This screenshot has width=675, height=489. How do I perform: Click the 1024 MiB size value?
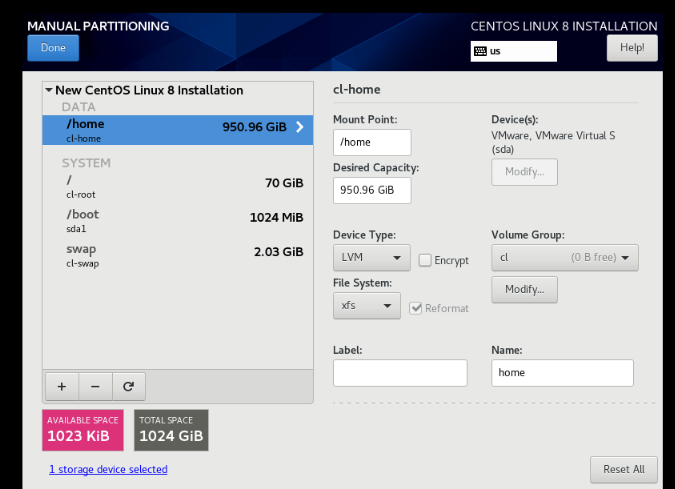[x=276, y=217]
